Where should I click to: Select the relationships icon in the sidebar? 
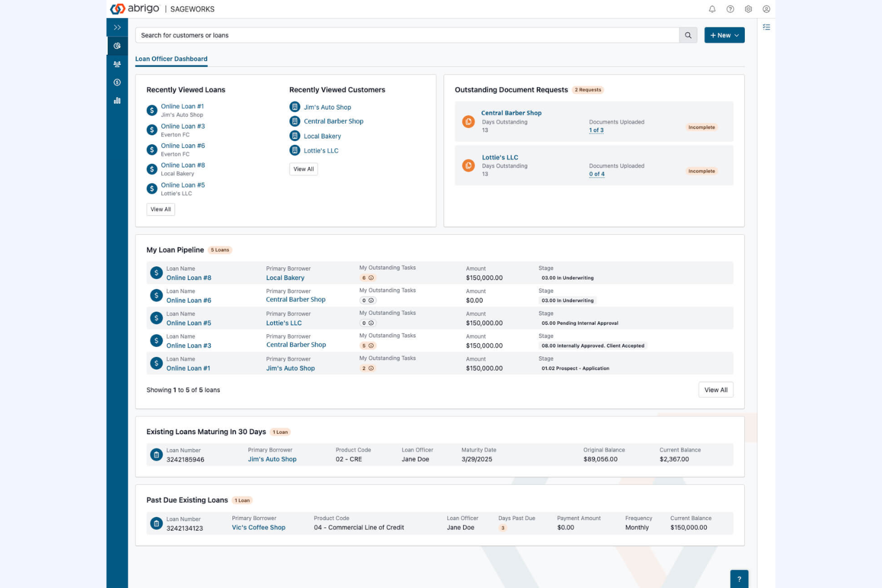click(117, 64)
